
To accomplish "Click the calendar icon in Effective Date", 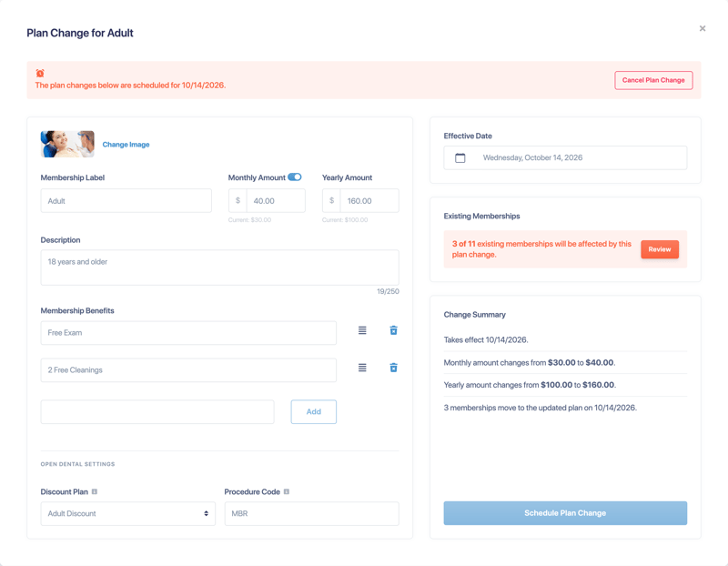I will coord(460,157).
